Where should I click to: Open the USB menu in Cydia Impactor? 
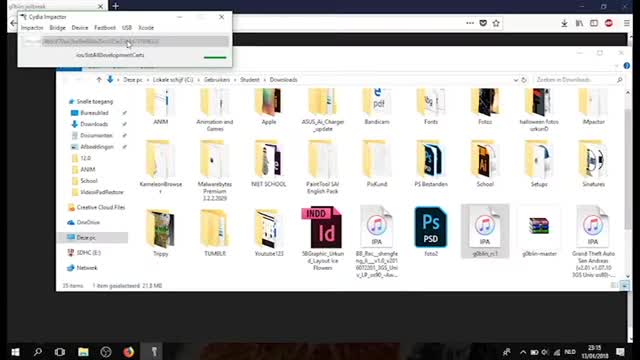click(x=127, y=28)
